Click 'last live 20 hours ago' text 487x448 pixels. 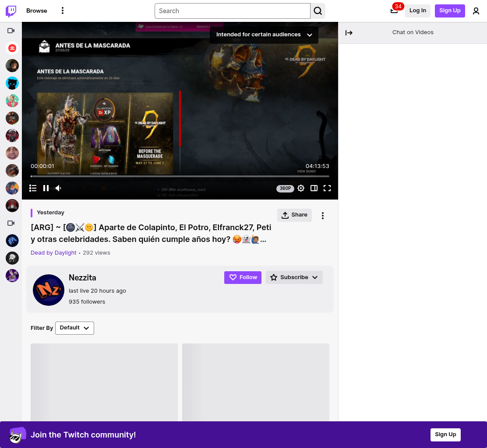click(98, 290)
